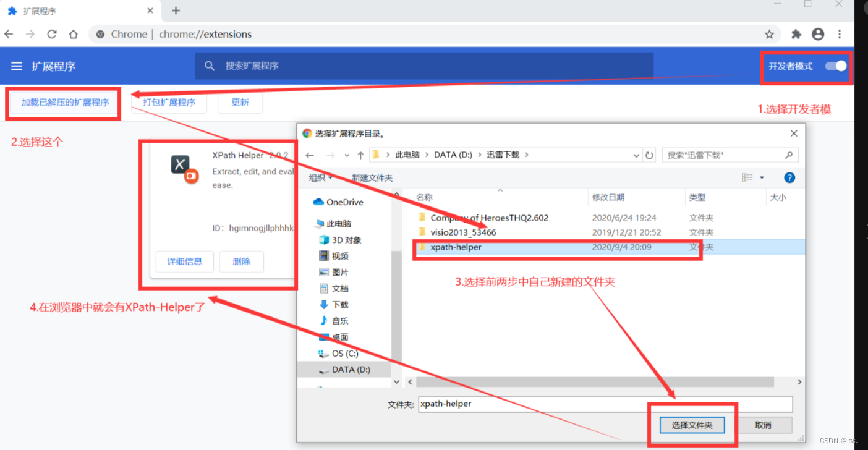Select the 扩展程序 browser tab
868x450 pixels.
(x=74, y=10)
